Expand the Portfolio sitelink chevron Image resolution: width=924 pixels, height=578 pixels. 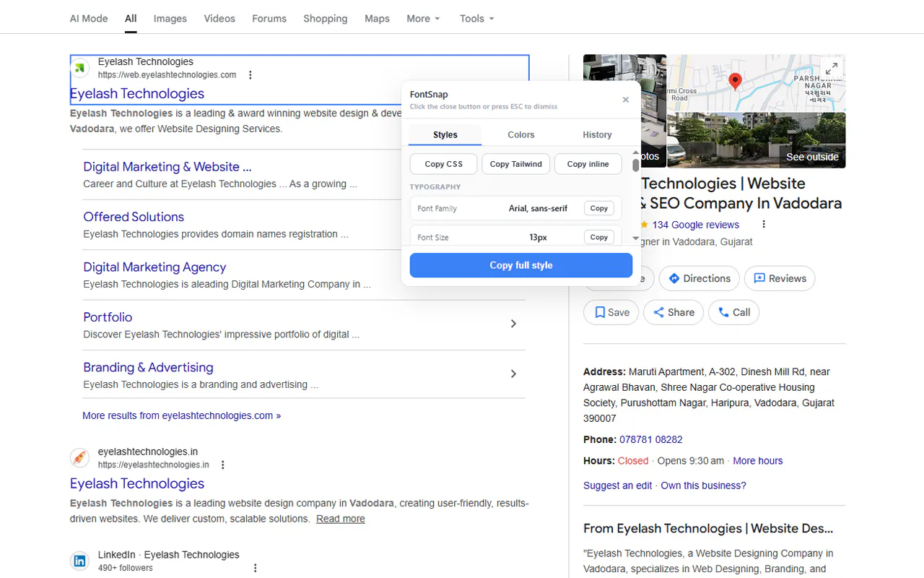[x=513, y=324]
